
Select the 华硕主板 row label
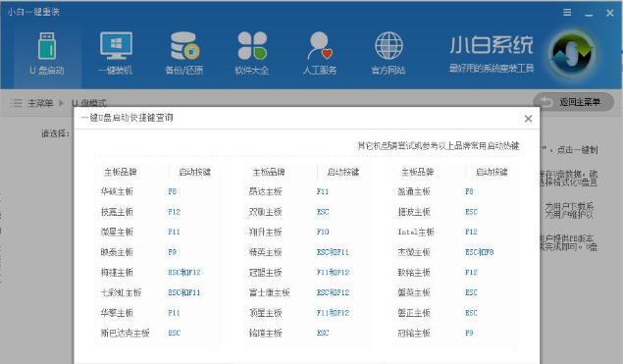coord(117,191)
